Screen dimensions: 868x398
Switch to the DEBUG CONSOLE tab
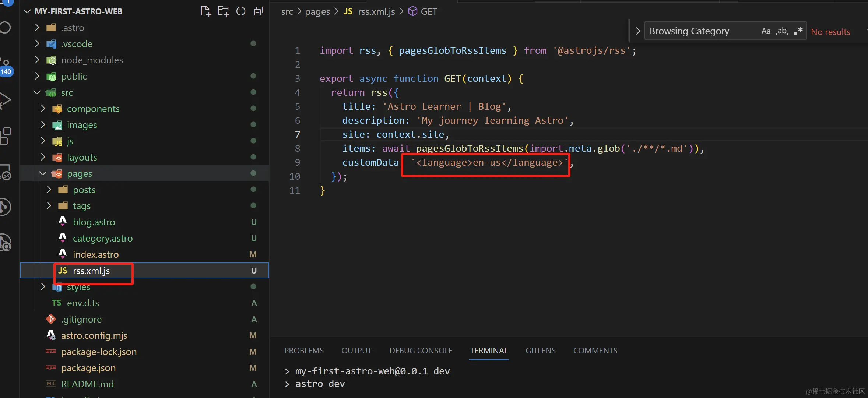tap(421, 351)
